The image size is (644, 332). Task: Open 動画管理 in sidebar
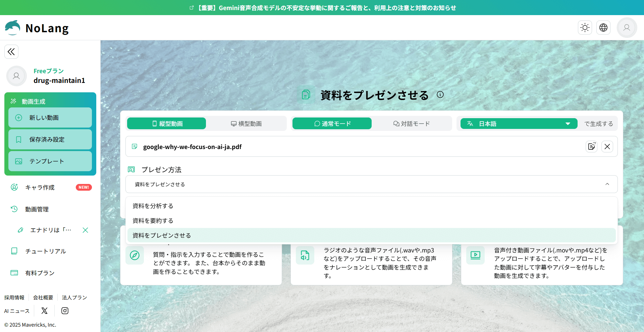(37, 209)
